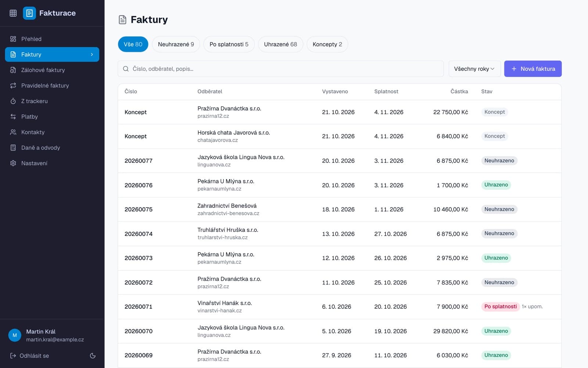The width and height of the screenshot is (588, 368).
Task: Click Zahradnictví Benešová customer name
Action: [227, 206]
